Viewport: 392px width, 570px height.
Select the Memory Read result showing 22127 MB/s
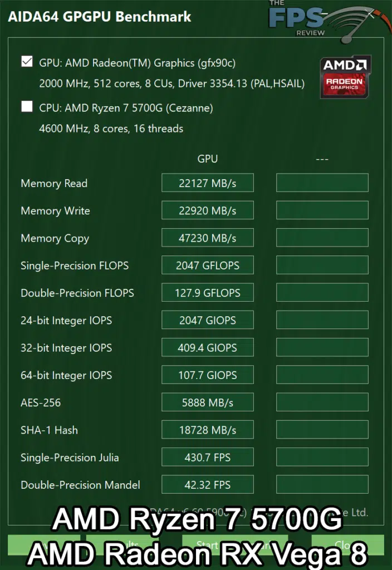(207, 183)
